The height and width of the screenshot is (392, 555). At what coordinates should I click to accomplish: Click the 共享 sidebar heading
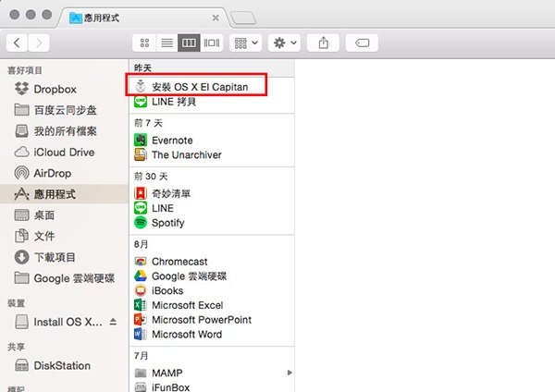16,347
